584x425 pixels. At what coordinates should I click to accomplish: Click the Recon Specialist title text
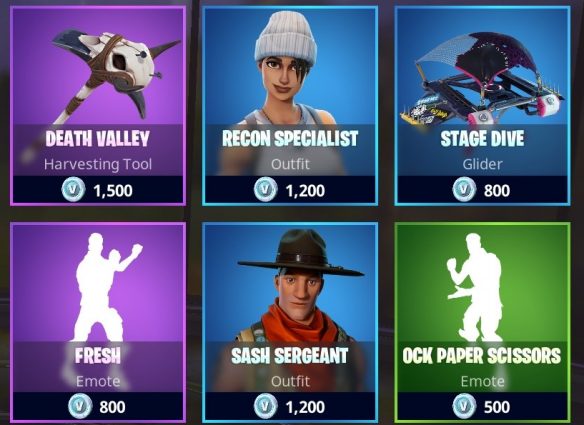click(290, 139)
